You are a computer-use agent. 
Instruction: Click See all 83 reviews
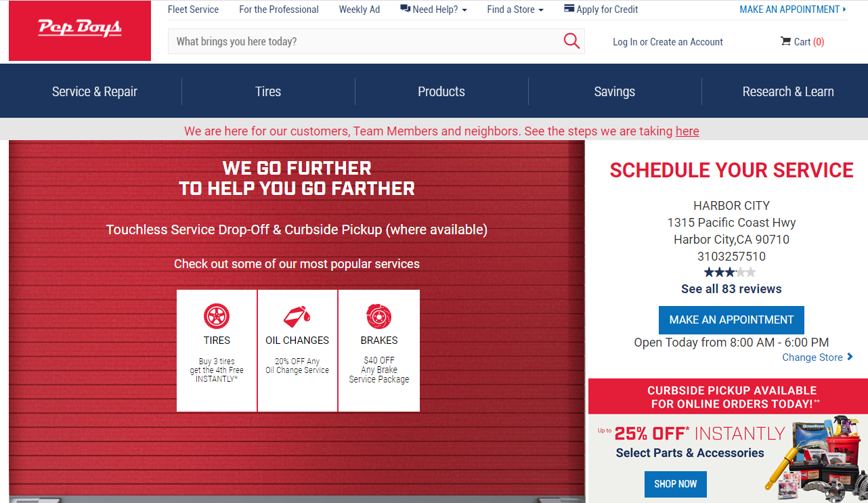pyautogui.click(x=731, y=289)
